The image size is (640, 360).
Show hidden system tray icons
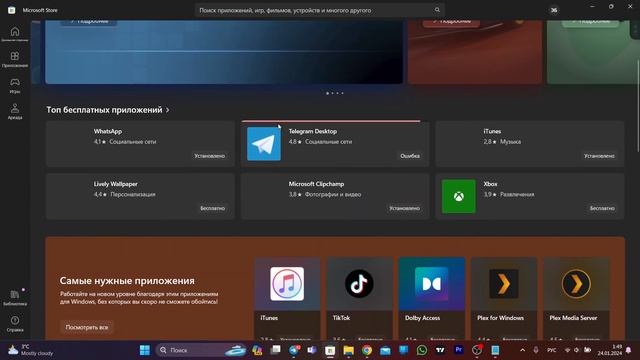pos(522,350)
